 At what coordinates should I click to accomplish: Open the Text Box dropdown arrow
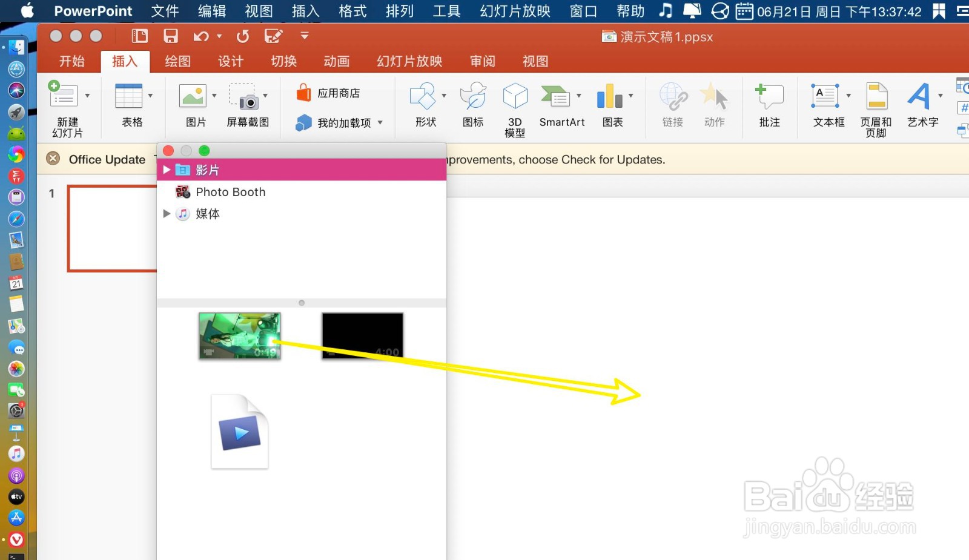(848, 96)
